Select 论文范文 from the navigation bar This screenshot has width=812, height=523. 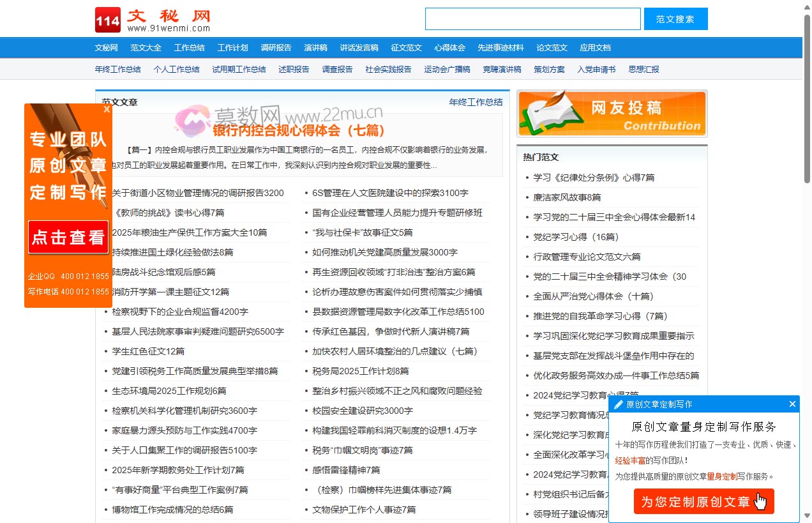[x=551, y=47]
